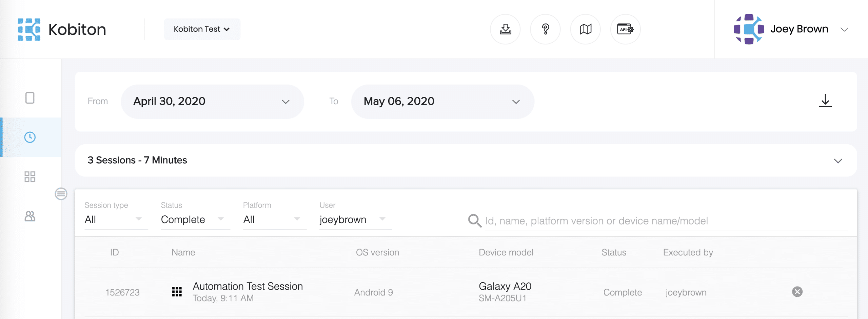Image resolution: width=868 pixels, height=319 pixels.
Task: Expand the 3 Sessions - 7 Minutes summary
Action: click(x=838, y=161)
